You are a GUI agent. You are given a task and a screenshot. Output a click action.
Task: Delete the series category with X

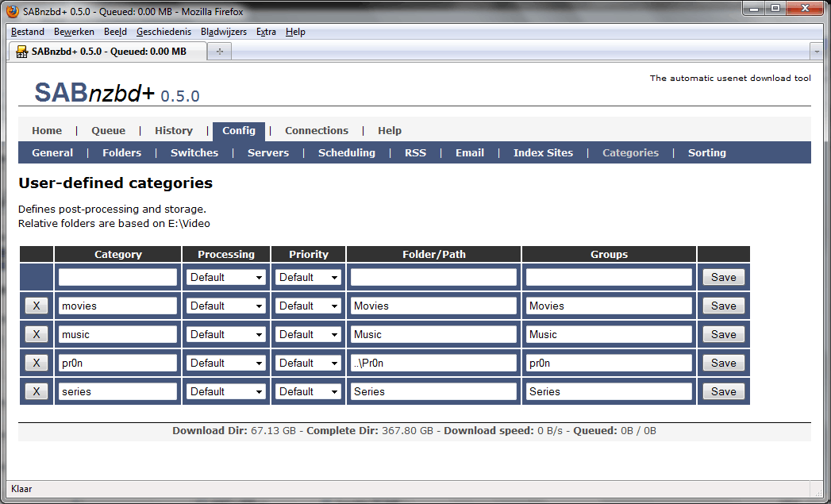click(37, 391)
